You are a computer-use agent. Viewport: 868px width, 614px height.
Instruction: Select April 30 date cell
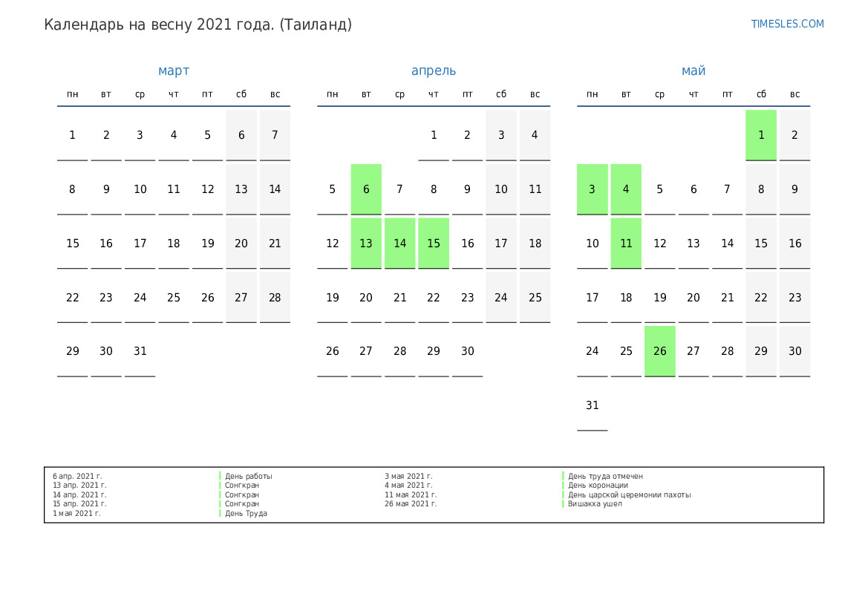click(x=467, y=351)
